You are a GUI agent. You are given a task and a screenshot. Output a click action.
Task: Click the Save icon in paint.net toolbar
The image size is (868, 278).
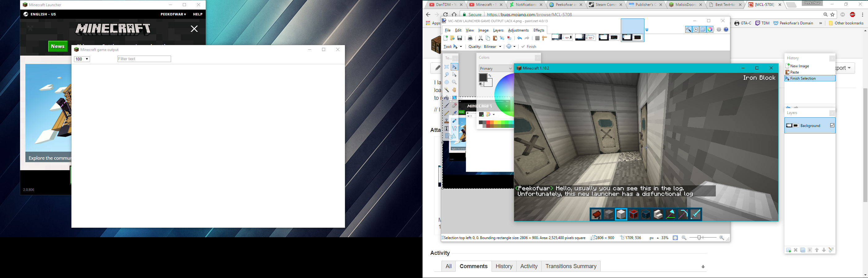point(460,38)
